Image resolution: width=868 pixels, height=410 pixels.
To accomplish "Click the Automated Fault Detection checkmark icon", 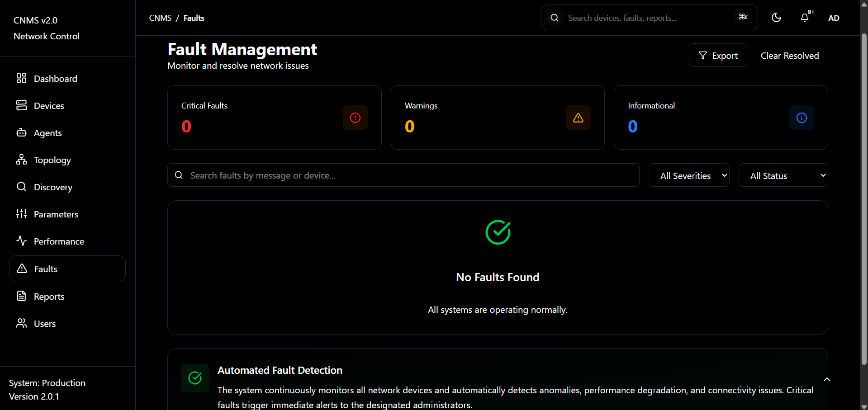I will 195,378.
